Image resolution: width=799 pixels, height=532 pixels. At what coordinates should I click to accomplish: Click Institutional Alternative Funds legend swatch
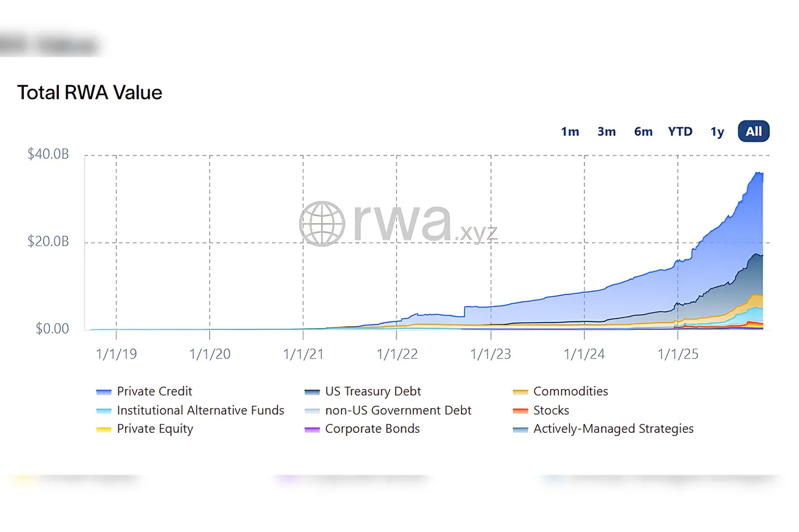tap(104, 411)
